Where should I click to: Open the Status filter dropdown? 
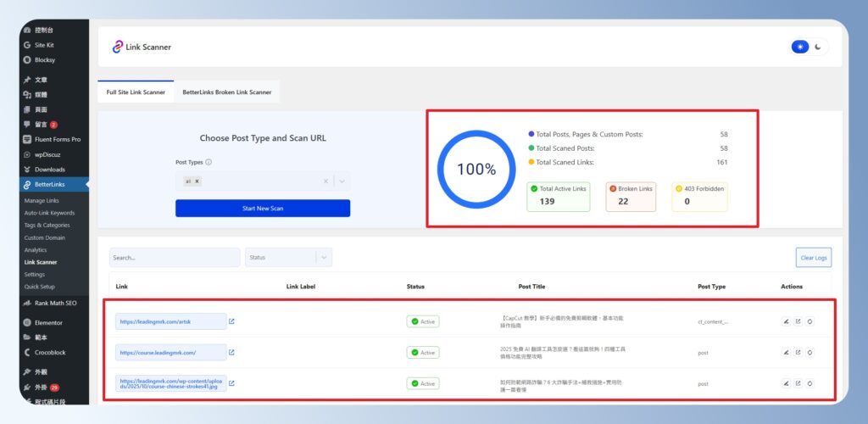(x=288, y=257)
